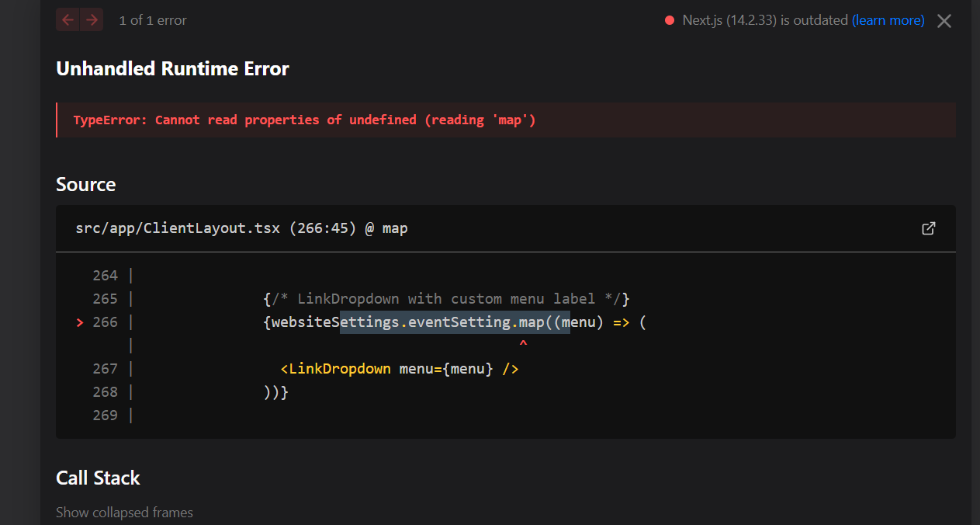Click the highlighted eventSetting.map code

tap(455, 322)
